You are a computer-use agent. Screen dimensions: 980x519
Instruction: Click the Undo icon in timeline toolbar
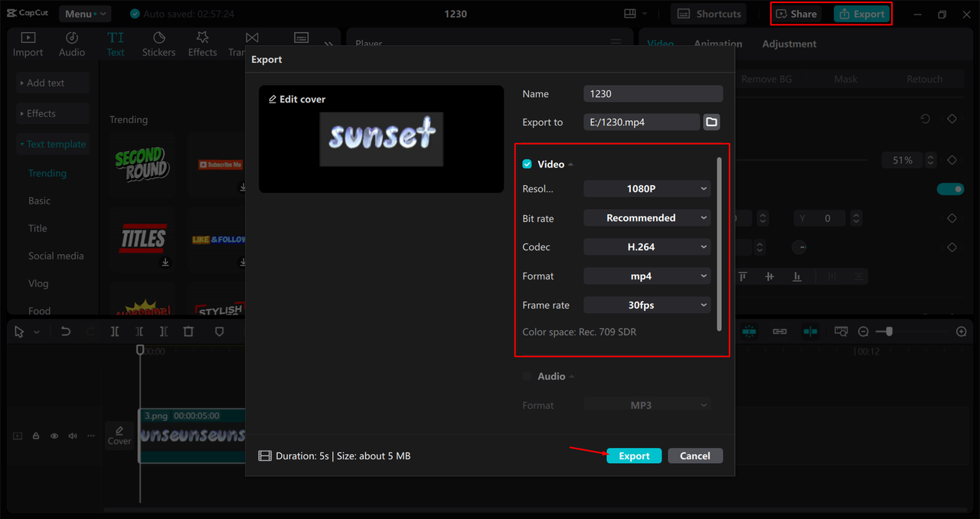[x=66, y=331]
